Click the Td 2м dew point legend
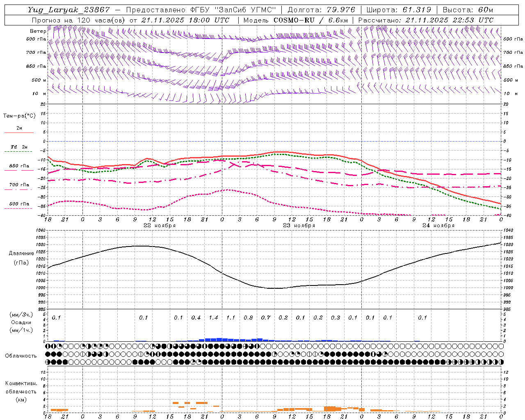 19,147
